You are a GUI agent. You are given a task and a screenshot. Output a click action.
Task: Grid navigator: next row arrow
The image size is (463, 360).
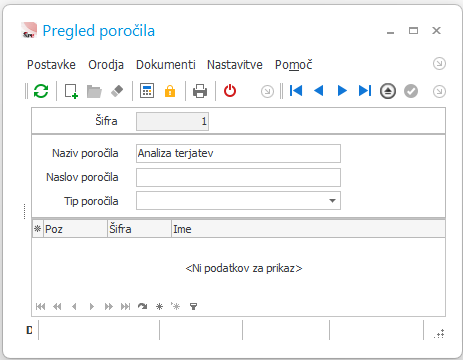click(x=92, y=306)
